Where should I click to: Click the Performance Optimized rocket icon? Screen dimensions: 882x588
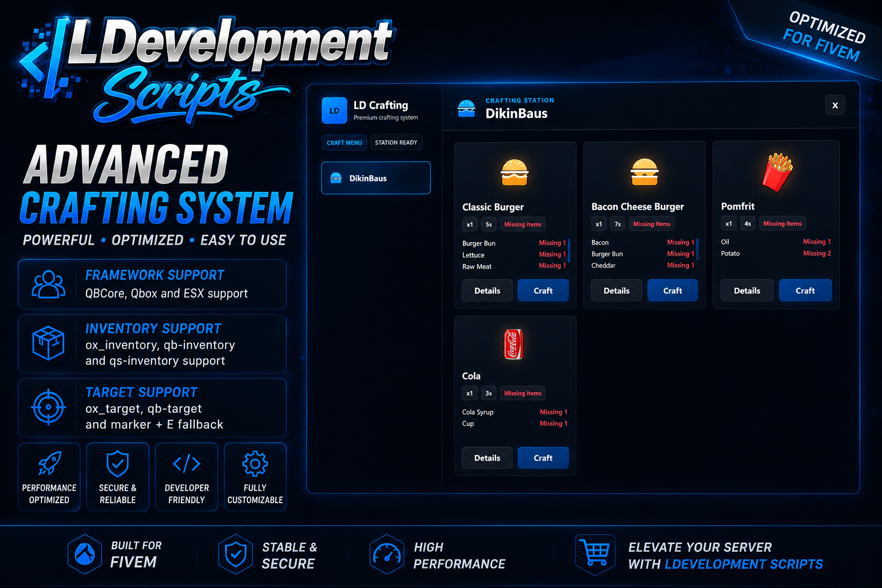[x=49, y=463]
